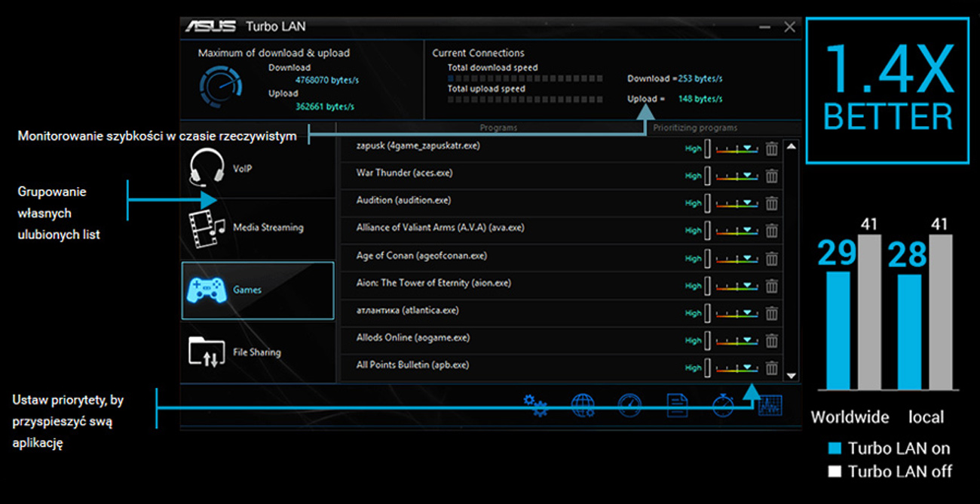Select the Audition (audition.exe) program row
The image size is (980, 504).
click(x=562, y=203)
